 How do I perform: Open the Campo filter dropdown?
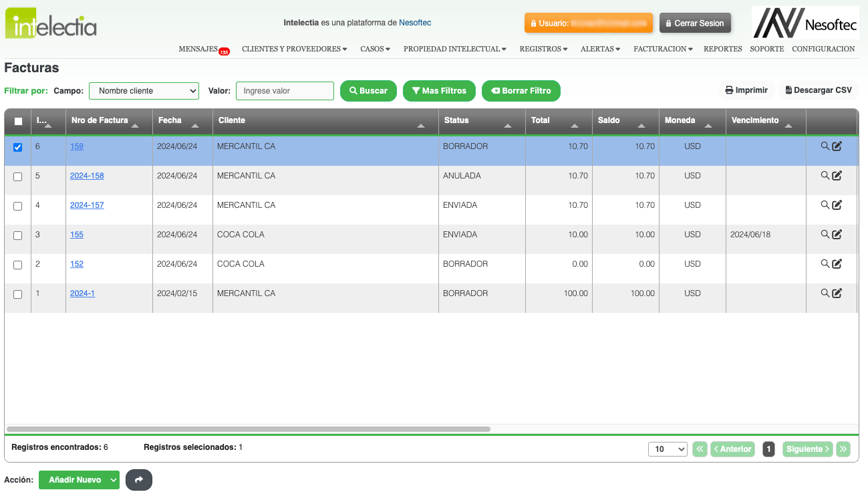[x=144, y=91]
